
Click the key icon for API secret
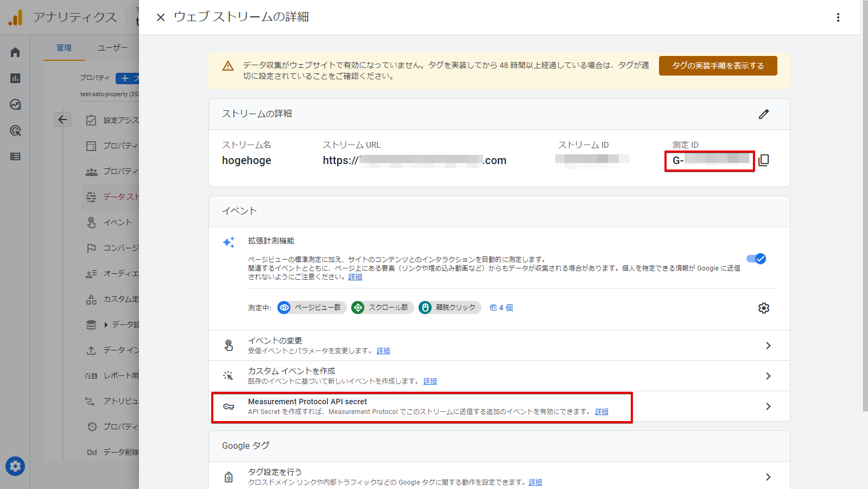229,406
